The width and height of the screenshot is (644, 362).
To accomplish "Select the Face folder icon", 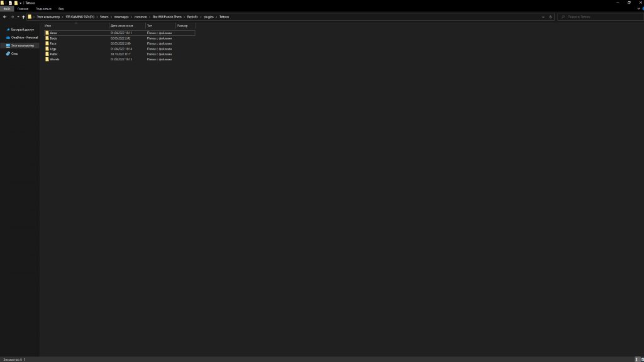I will (x=47, y=43).
